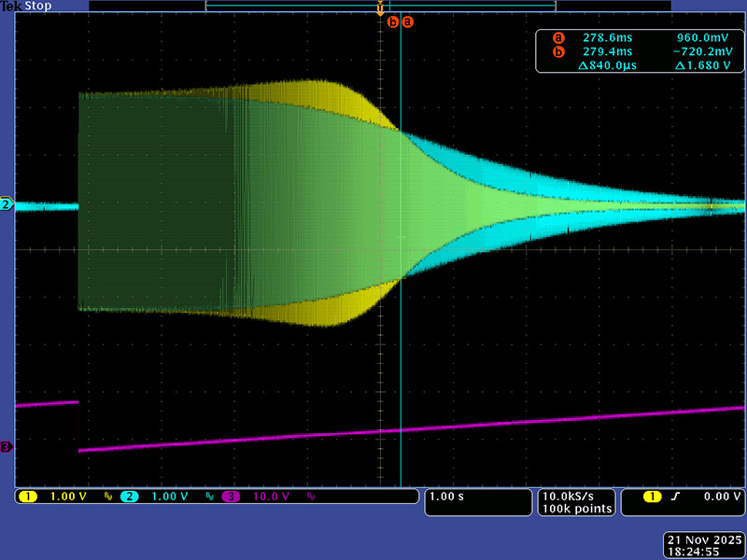Click the channel 1 yellow badge
This screenshot has width=747, height=560.
pyautogui.click(x=26, y=497)
